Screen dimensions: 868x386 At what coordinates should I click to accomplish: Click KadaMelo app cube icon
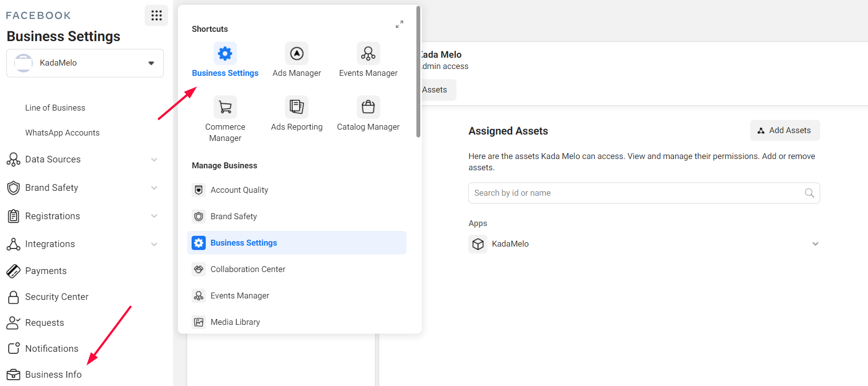click(478, 244)
